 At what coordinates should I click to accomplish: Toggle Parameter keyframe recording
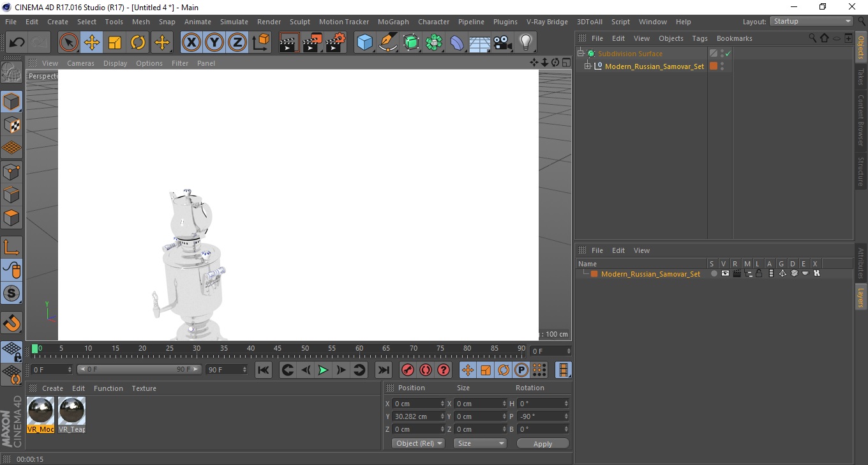(x=521, y=370)
